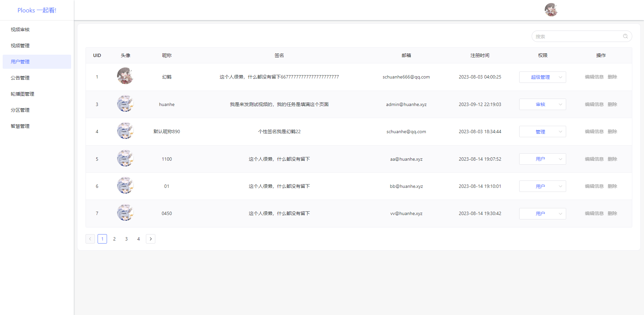Open 智慧管理 in the sidebar

(20, 126)
